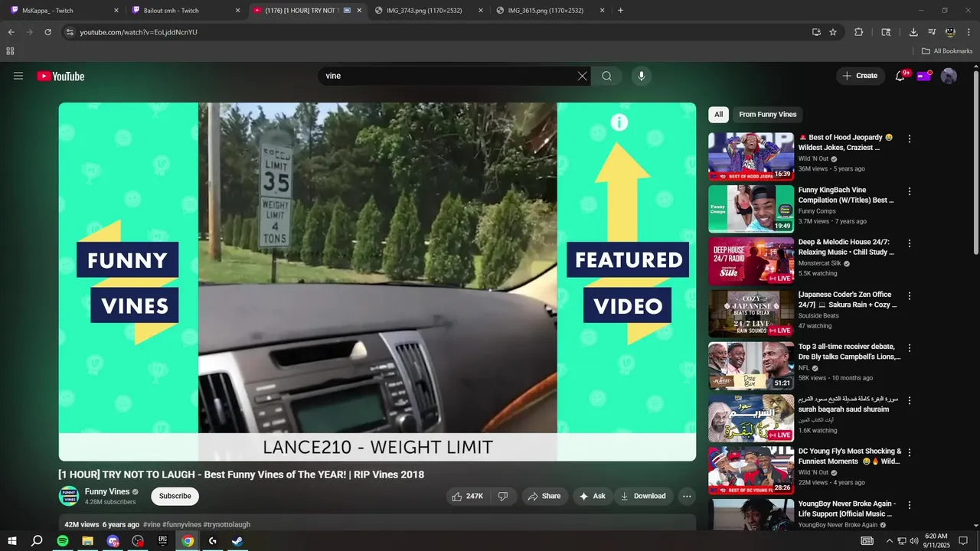The height and width of the screenshot is (551, 980).
Task: Open options for Deep & Melodic House video
Action: (910, 243)
